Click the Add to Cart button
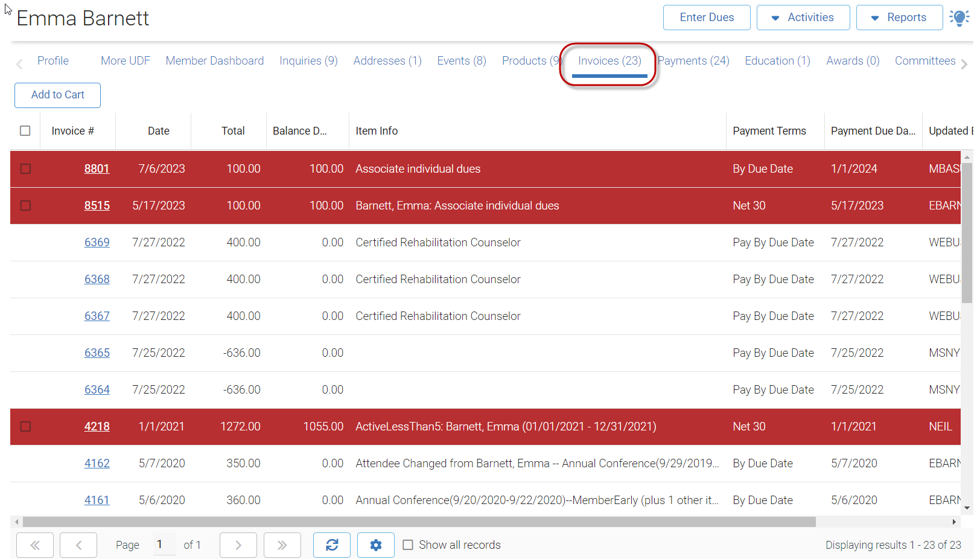The width and height of the screenshot is (980, 559). (57, 95)
